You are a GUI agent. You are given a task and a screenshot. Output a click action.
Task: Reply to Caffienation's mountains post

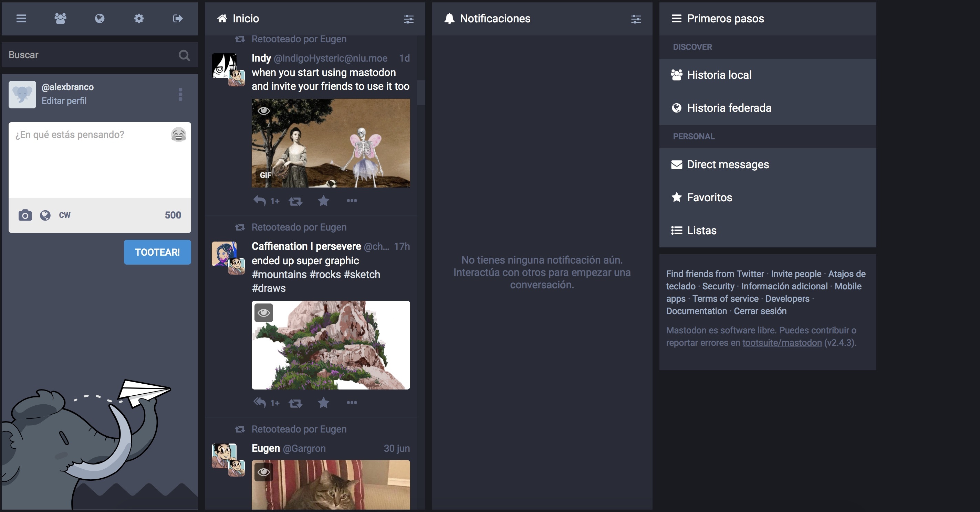pos(260,403)
